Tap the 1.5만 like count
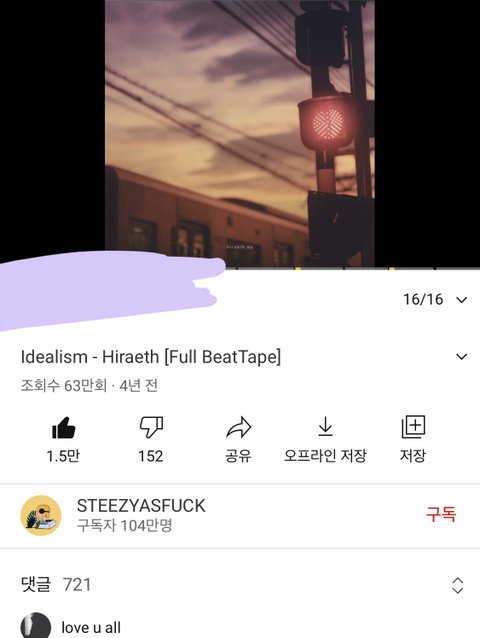The width and height of the screenshot is (480, 638). click(63, 456)
